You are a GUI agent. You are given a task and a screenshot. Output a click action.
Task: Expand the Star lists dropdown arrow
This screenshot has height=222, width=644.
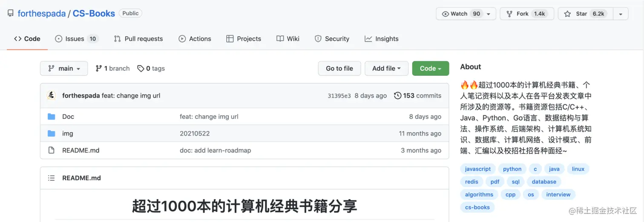(621, 14)
